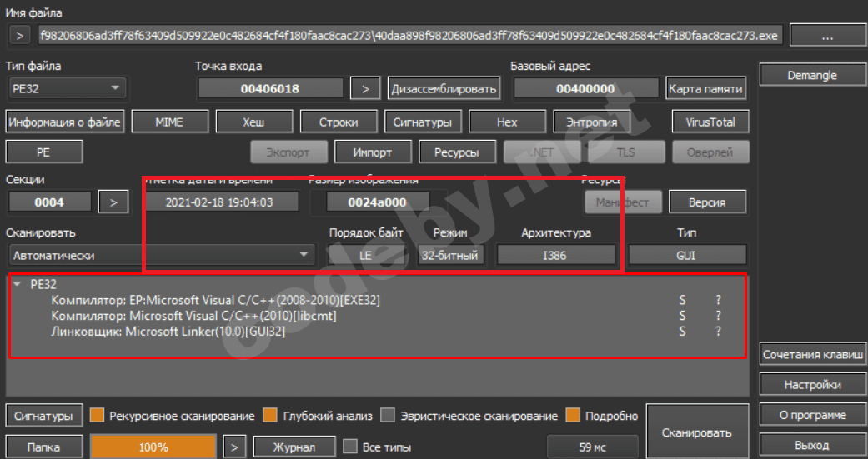Click image size value 0024a000

pos(377,202)
